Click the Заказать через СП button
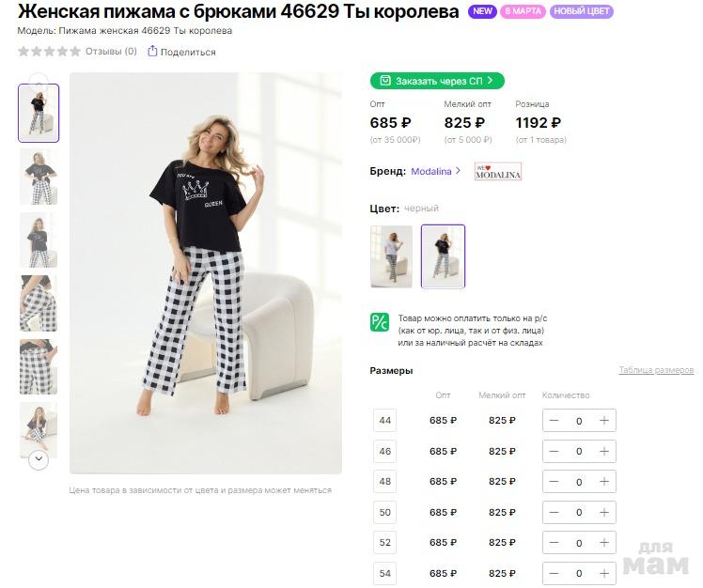Viewport: 703px width, 588px height. click(x=436, y=81)
